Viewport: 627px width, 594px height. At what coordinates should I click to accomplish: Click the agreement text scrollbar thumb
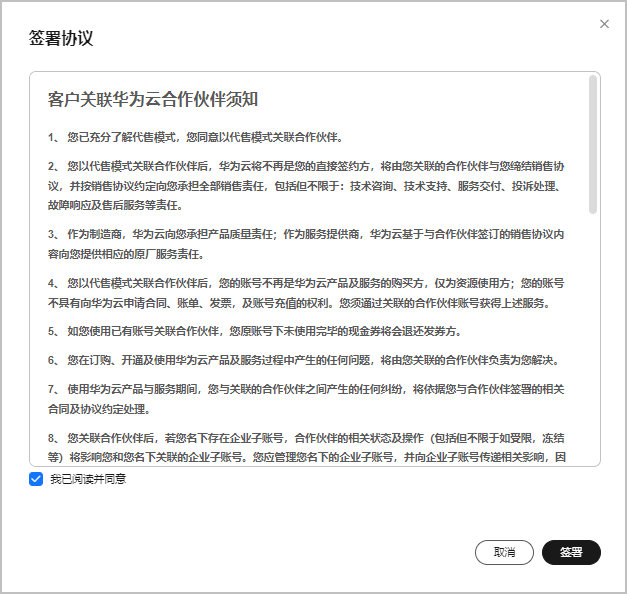click(593, 144)
